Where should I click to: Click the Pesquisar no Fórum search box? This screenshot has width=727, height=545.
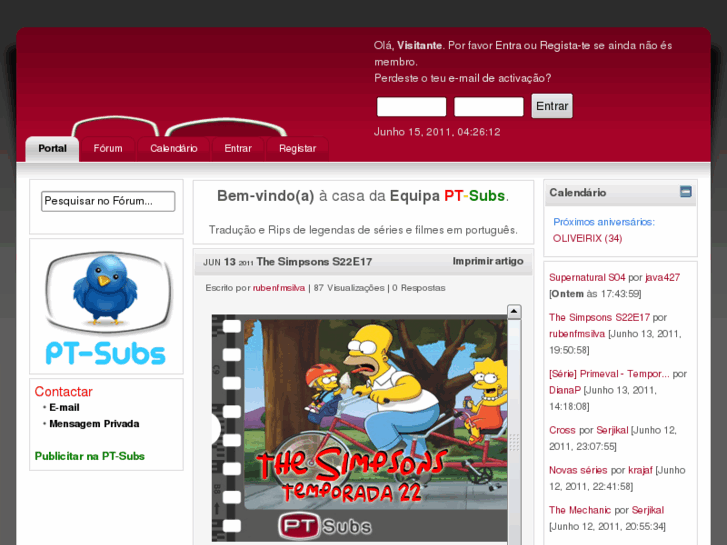[108, 201]
